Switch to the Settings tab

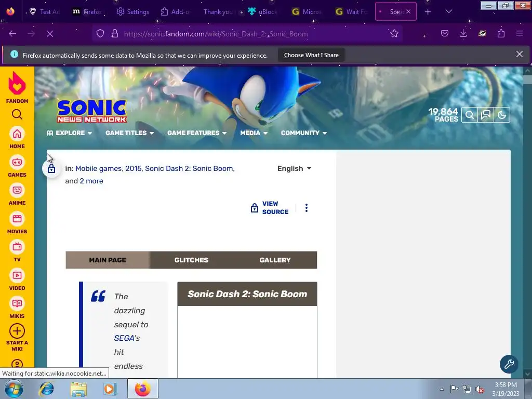click(133, 12)
